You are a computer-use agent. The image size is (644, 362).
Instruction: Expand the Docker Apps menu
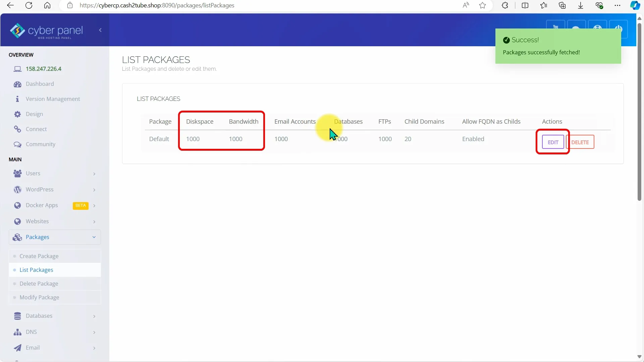click(94, 205)
